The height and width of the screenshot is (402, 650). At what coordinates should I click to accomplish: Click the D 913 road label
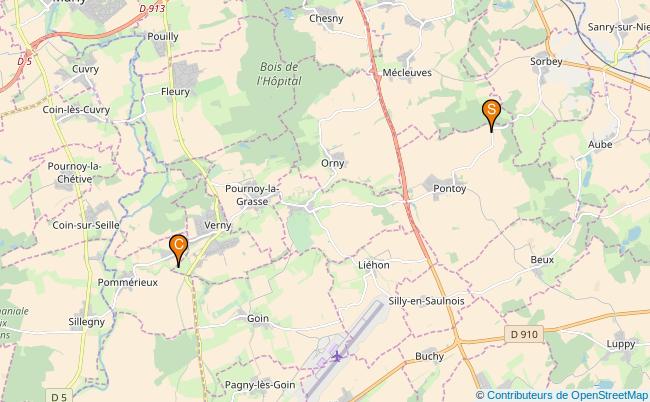point(152,8)
